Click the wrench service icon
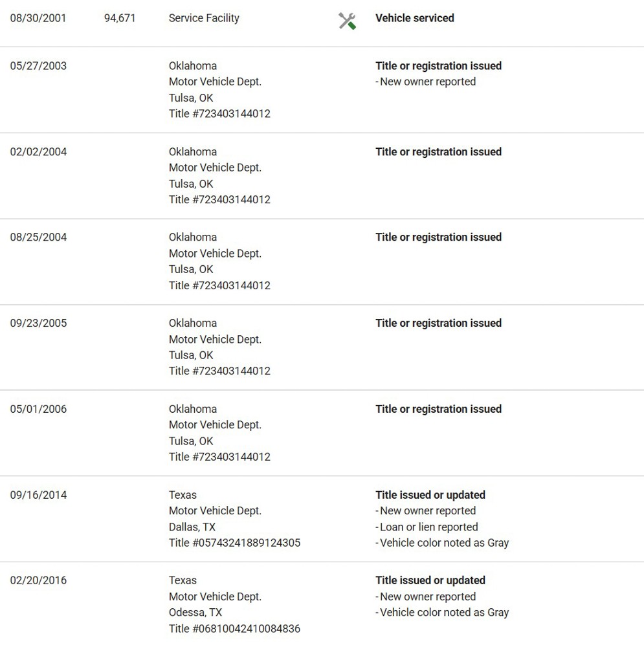Image resolution: width=644 pixels, height=647 pixels. pyautogui.click(x=347, y=21)
